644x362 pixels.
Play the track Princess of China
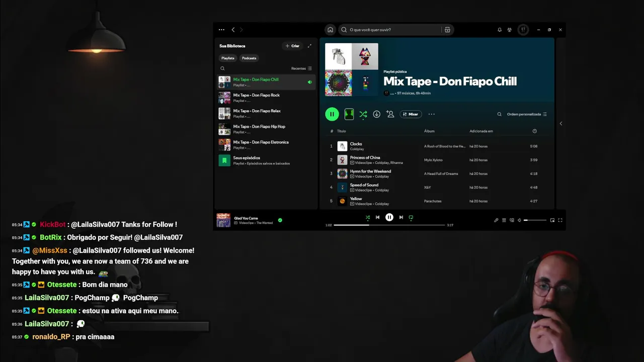pyautogui.click(x=437, y=160)
